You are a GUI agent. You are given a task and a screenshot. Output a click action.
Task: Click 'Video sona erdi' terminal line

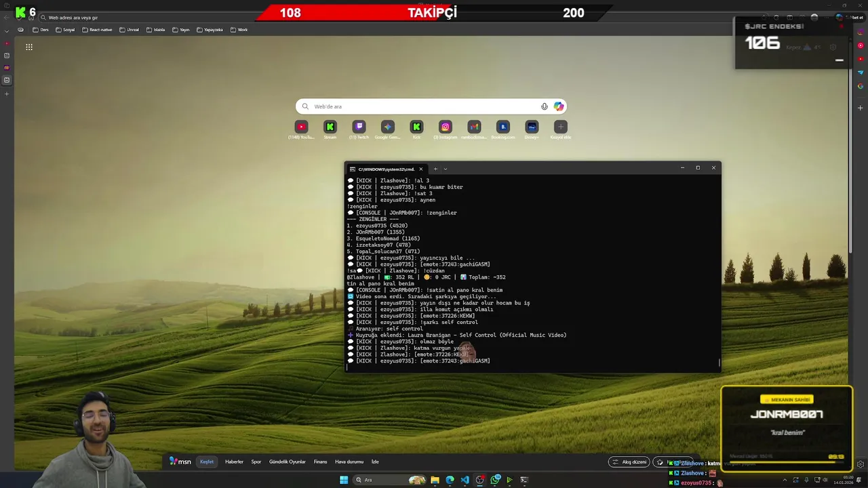point(421,296)
